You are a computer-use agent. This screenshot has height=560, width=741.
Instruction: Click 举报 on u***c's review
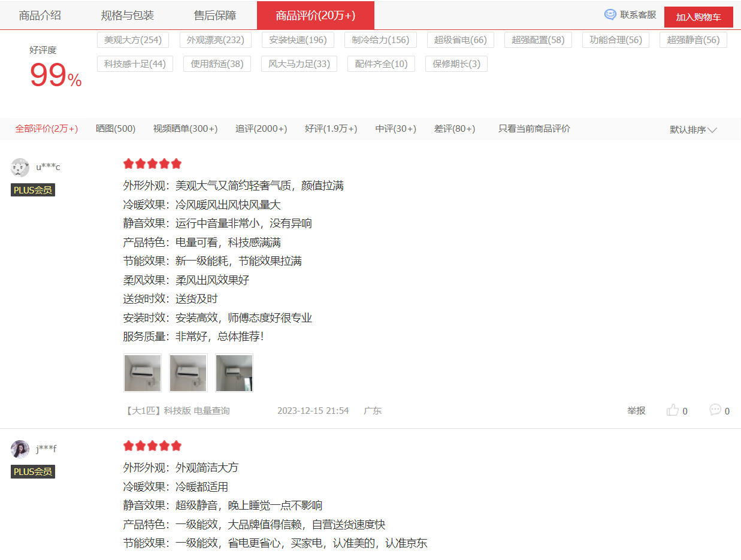pyautogui.click(x=636, y=411)
